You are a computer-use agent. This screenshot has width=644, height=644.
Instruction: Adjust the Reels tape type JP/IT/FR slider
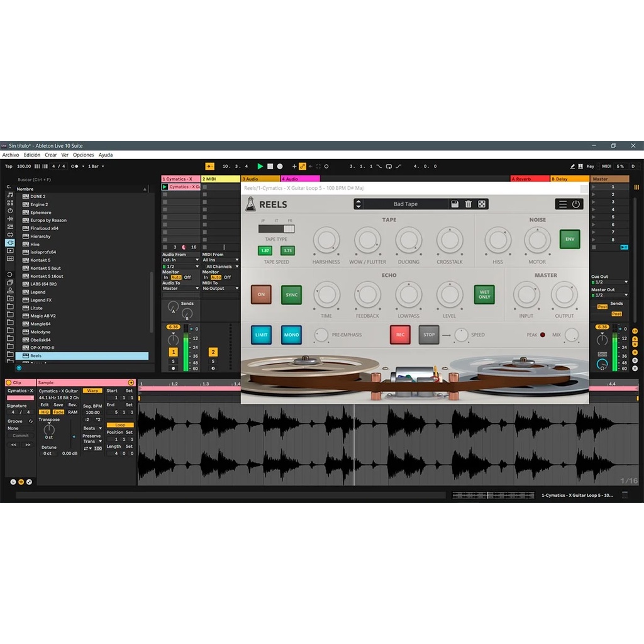pyautogui.click(x=277, y=229)
